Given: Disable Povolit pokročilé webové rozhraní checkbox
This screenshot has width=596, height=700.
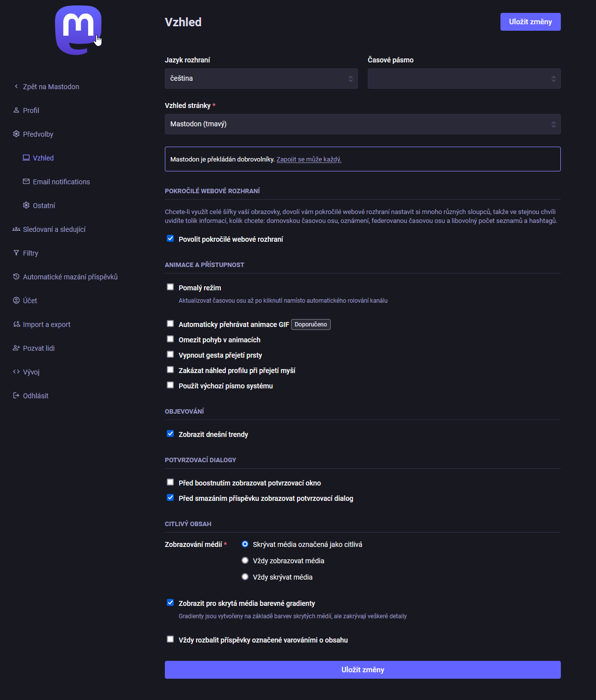Looking at the screenshot, I should click(170, 239).
